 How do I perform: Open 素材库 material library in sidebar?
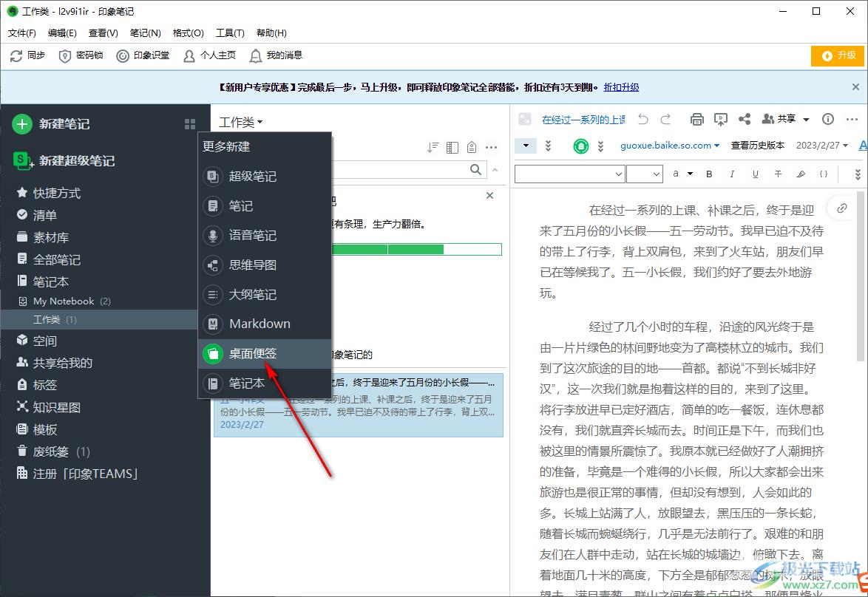tap(43, 237)
